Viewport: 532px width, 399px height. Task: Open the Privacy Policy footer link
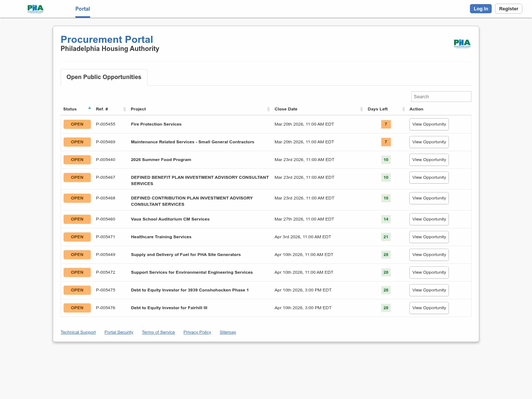197,332
